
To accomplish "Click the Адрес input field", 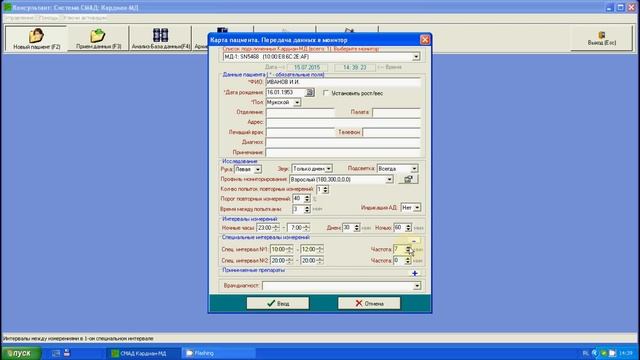I will [x=343, y=122].
